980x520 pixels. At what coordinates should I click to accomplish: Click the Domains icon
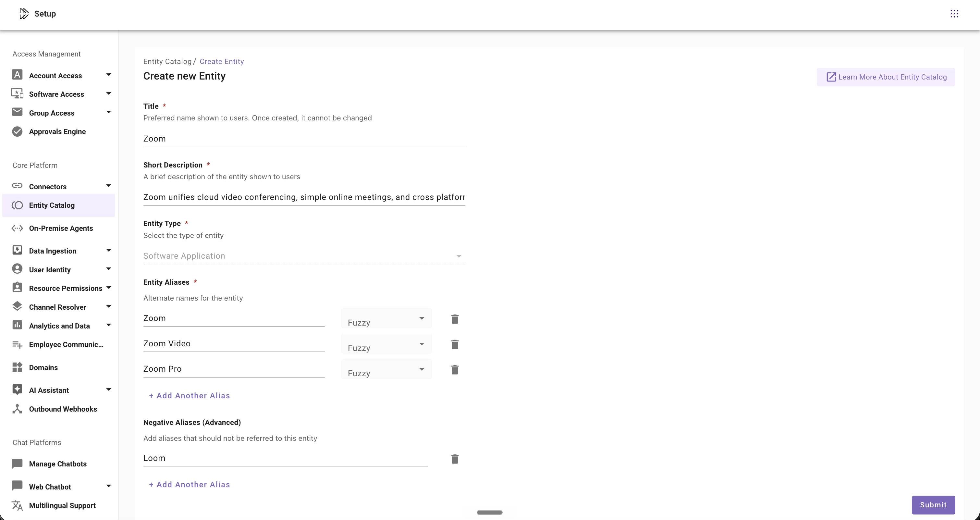[x=17, y=367]
